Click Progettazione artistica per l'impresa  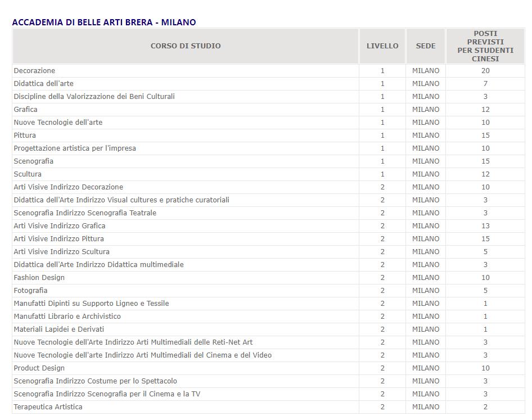coord(75,148)
